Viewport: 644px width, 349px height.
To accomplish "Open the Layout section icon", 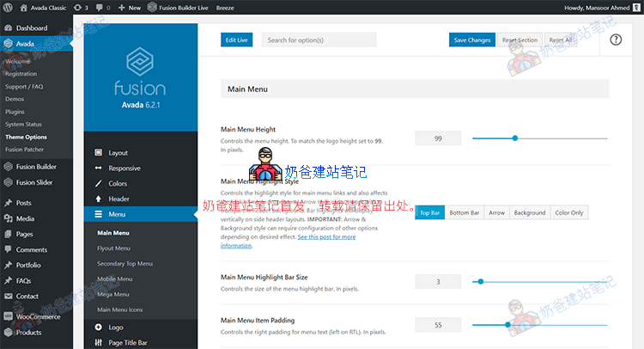I will pyautogui.click(x=98, y=153).
